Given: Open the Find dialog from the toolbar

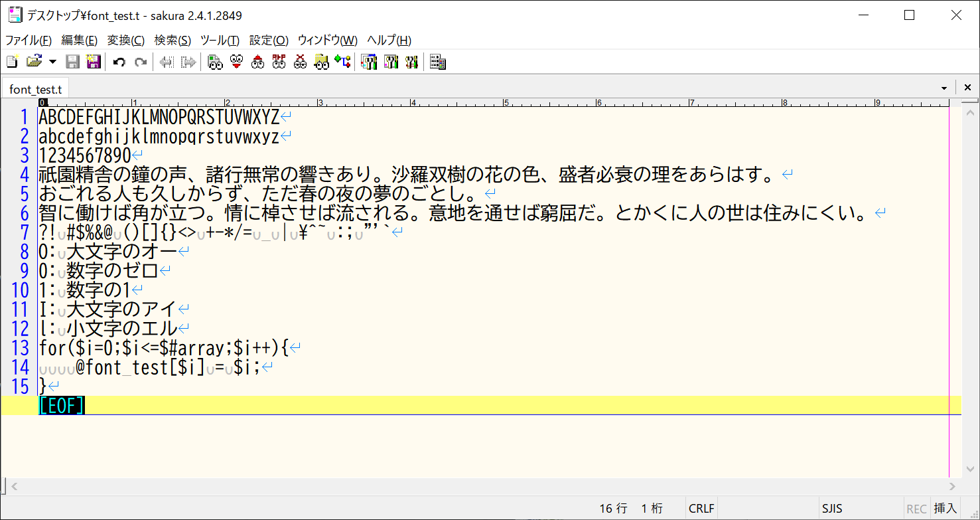Looking at the screenshot, I should coord(214,62).
